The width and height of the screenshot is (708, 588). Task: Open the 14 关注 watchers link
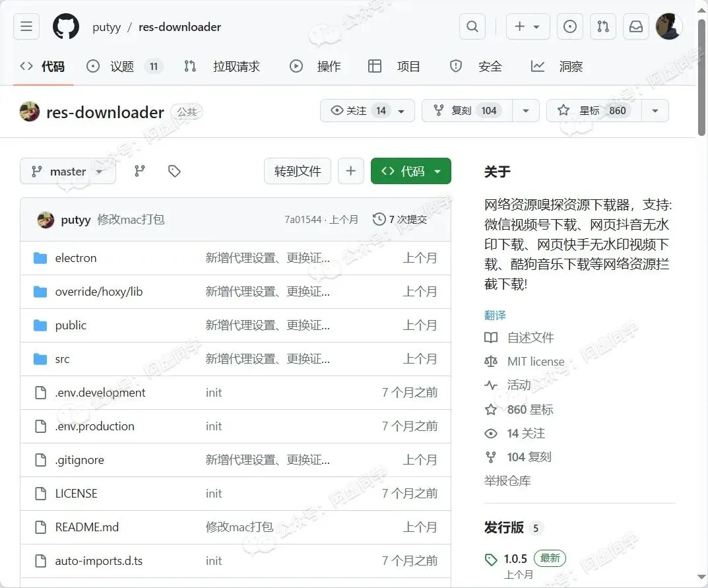(515, 434)
